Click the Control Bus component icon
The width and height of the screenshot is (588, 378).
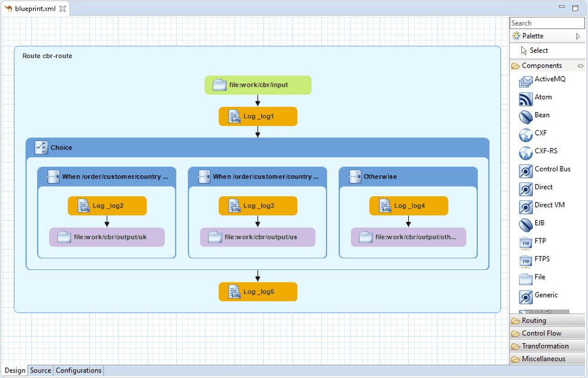pos(526,170)
